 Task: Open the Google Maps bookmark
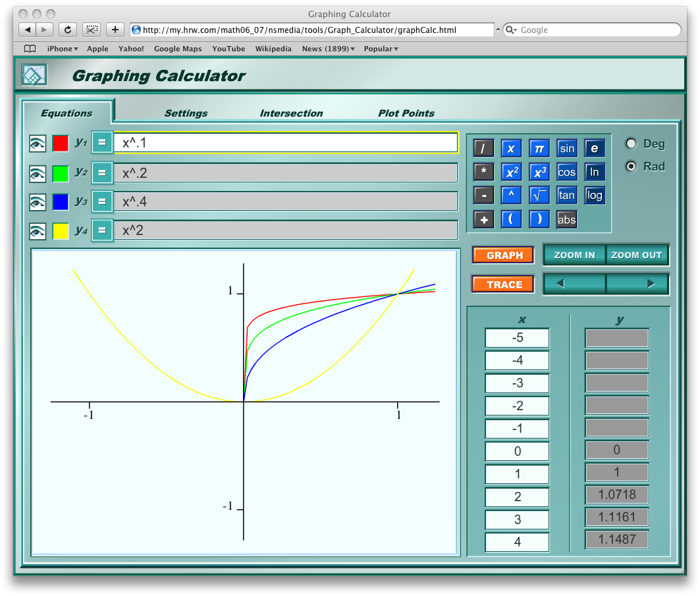pos(178,49)
